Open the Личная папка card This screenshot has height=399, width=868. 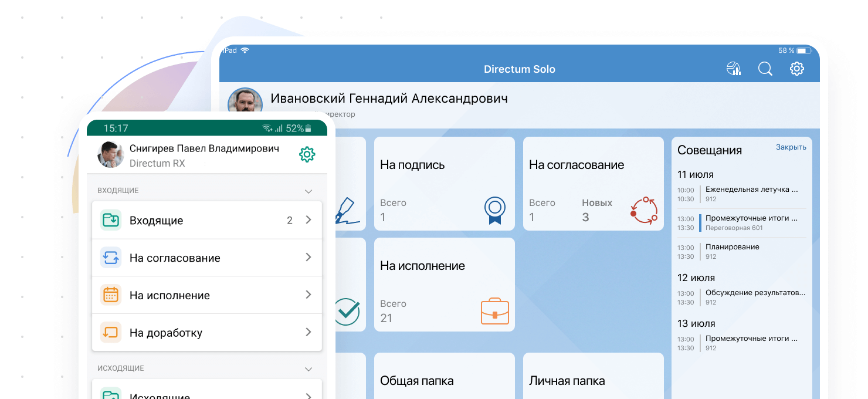click(x=594, y=376)
